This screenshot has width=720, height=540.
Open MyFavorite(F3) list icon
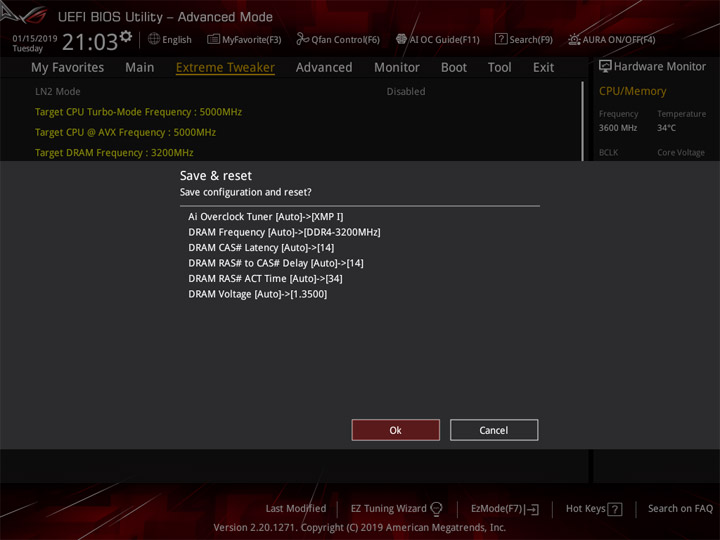pyautogui.click(x=213, y=39)
